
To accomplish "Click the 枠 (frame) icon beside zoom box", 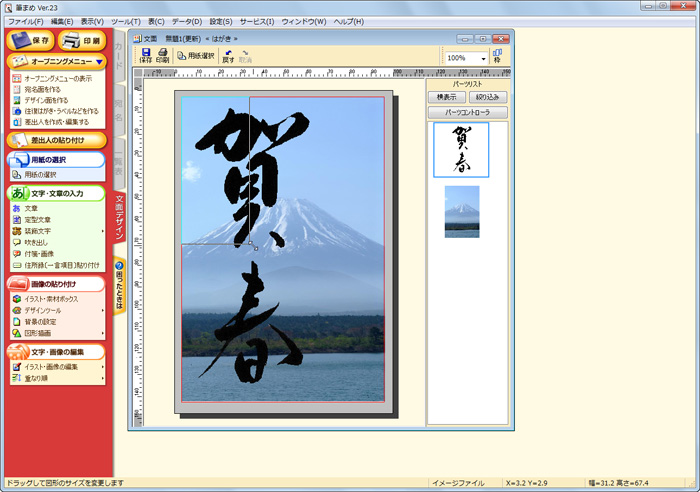I will coord(497,57).
